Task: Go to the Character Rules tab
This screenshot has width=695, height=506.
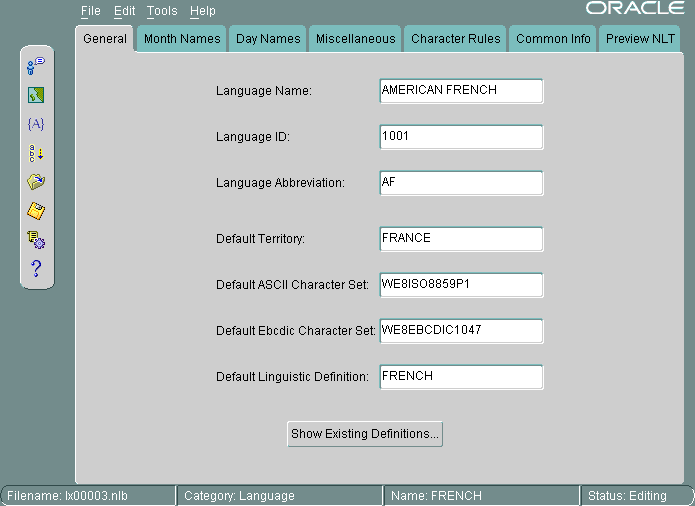Action: 456,39
